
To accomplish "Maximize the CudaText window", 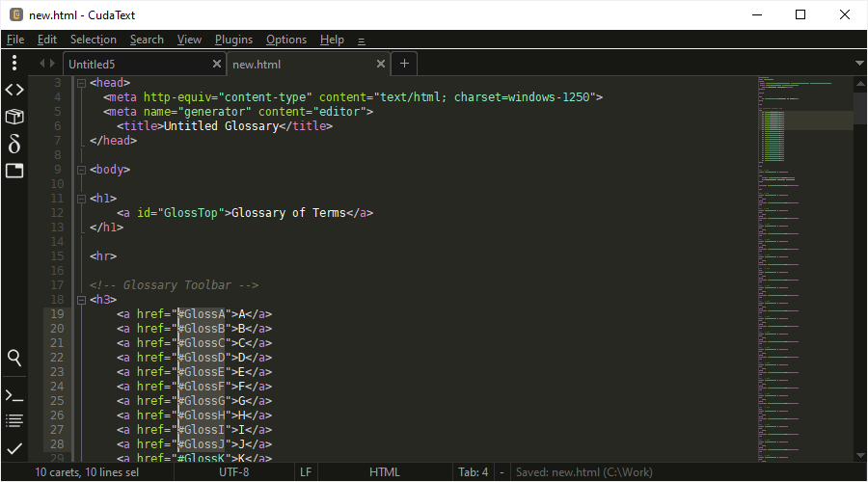I will pos(800,14).
